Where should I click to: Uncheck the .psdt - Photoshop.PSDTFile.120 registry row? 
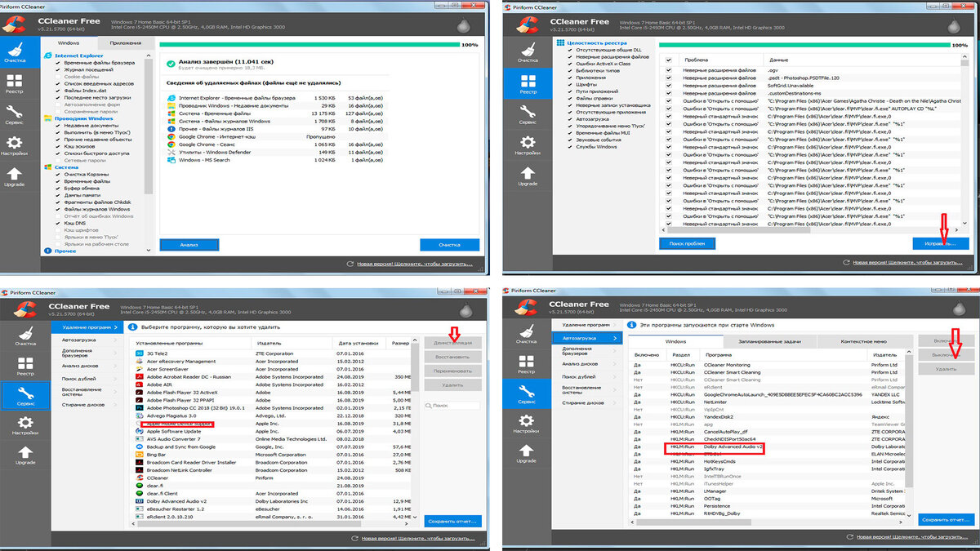(x=668, y=78)
